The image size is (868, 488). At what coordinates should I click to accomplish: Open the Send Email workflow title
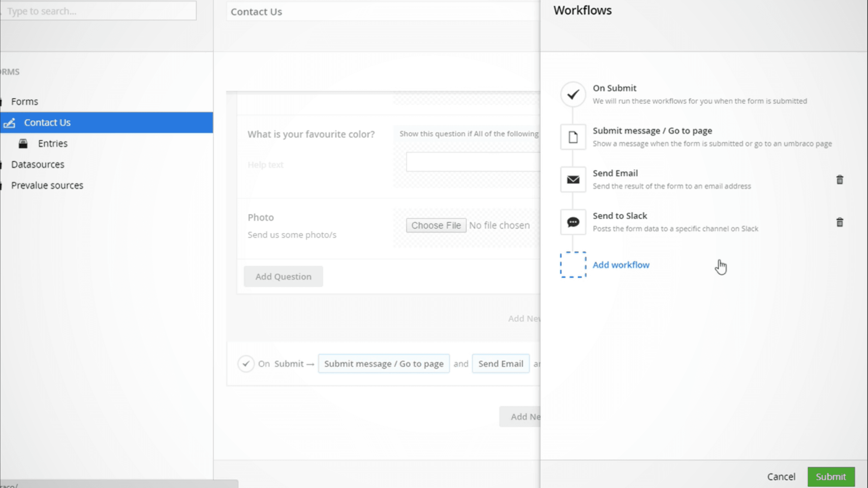coord(615,173)
